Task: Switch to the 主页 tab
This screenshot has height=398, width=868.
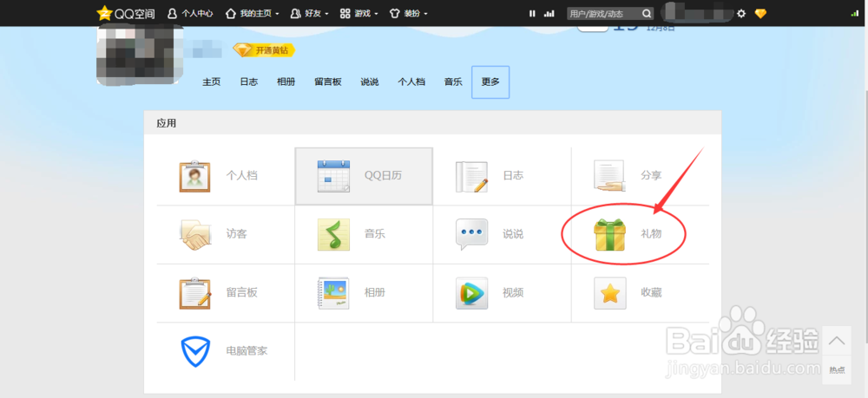Action: click(x=212, y=82)
